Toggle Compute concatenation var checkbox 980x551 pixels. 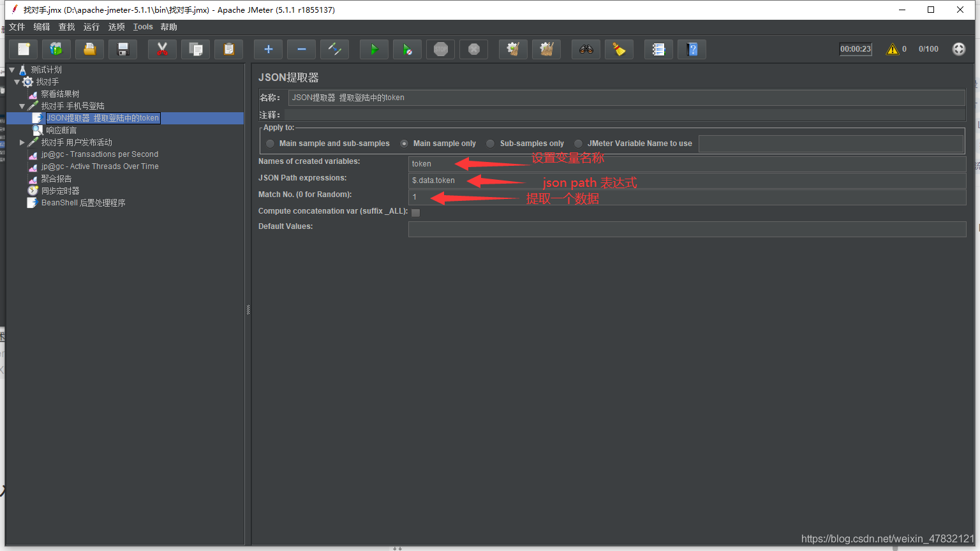416,212
